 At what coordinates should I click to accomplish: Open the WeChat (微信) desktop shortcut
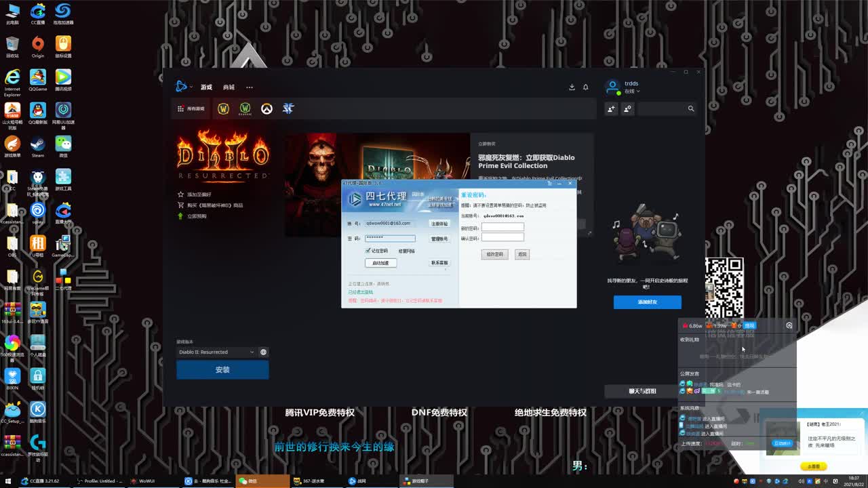point(63,146)
